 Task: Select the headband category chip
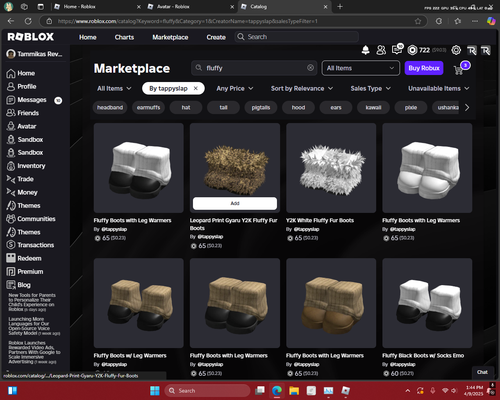[x=110, y=107]
